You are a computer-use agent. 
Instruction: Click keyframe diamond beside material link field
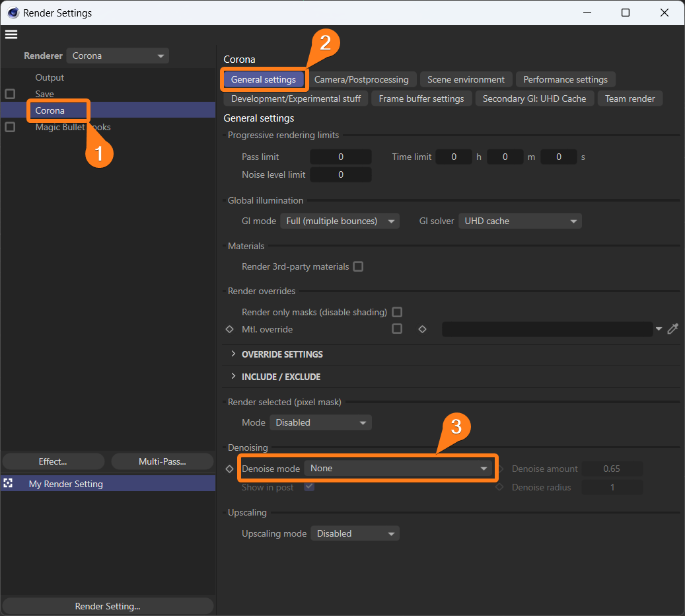(x=423, y=329)
